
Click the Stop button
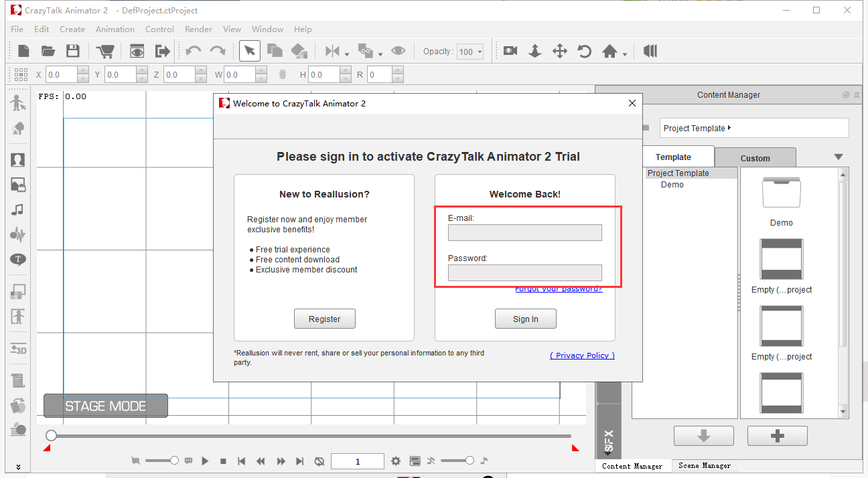coord(223,461)
